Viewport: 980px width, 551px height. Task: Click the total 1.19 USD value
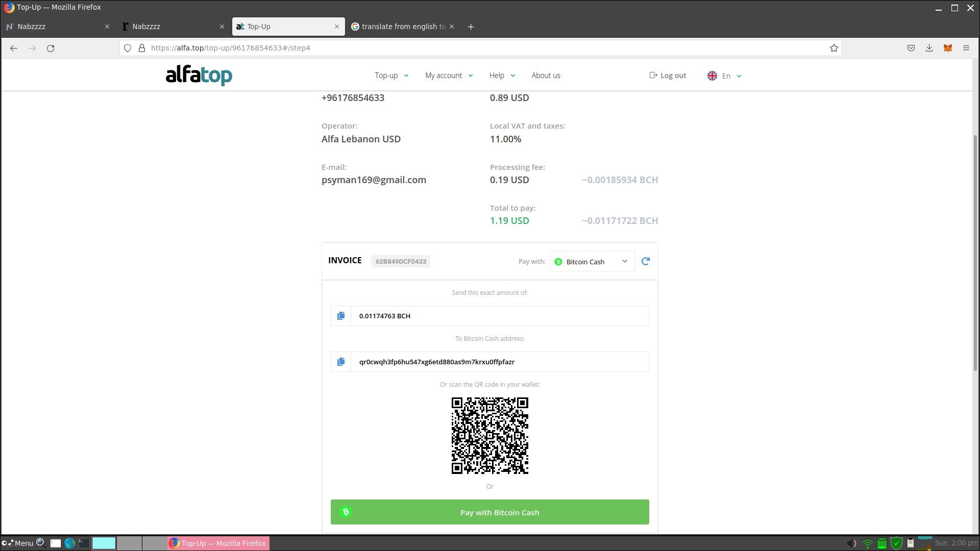click(x=509, y=220)
